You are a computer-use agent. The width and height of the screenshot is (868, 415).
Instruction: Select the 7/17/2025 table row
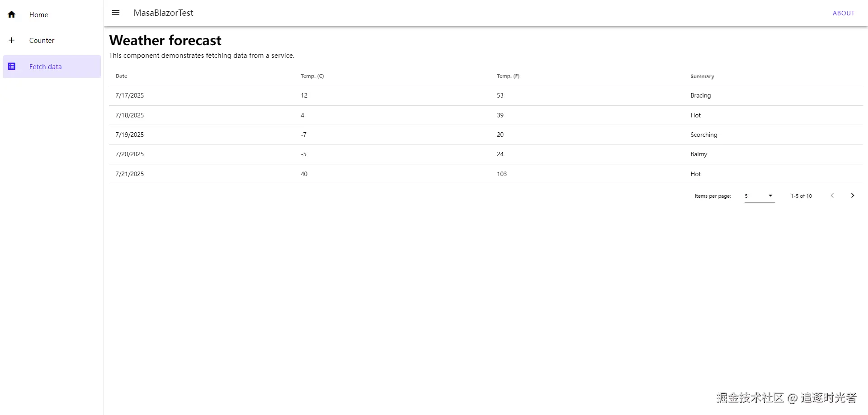pyautogui.click(x=130, y=96)
